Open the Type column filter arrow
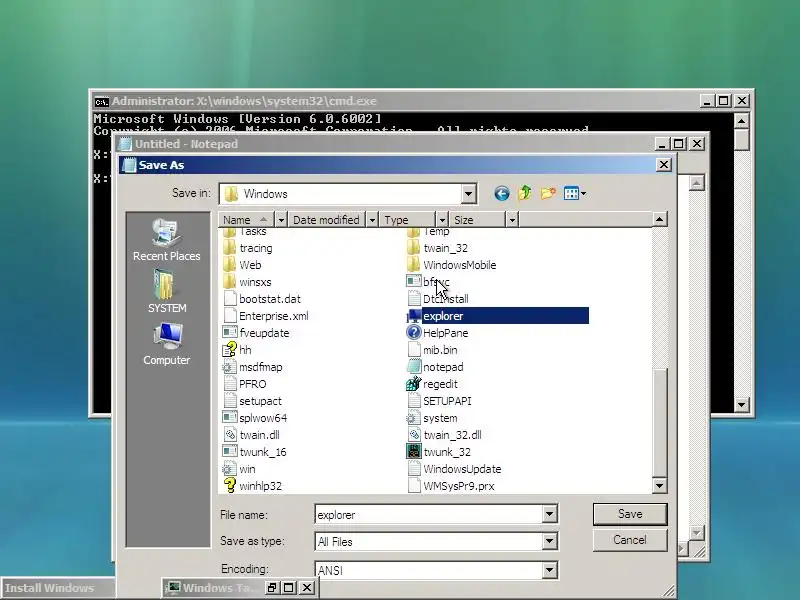Screen dimensions: 800x600 pos(442,220)
